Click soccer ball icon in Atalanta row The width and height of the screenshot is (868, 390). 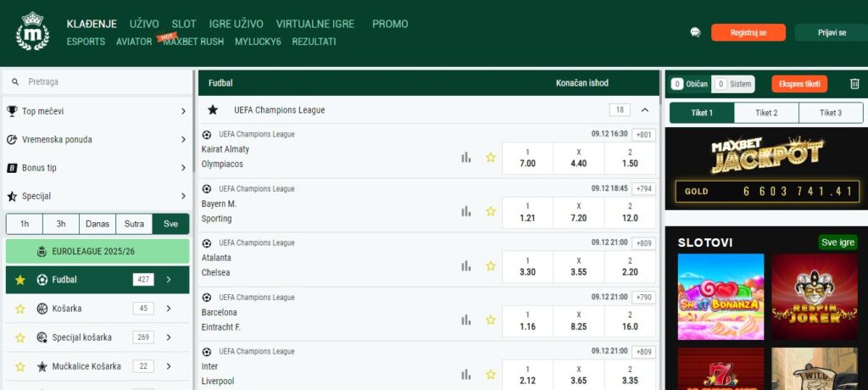(207, 242)
